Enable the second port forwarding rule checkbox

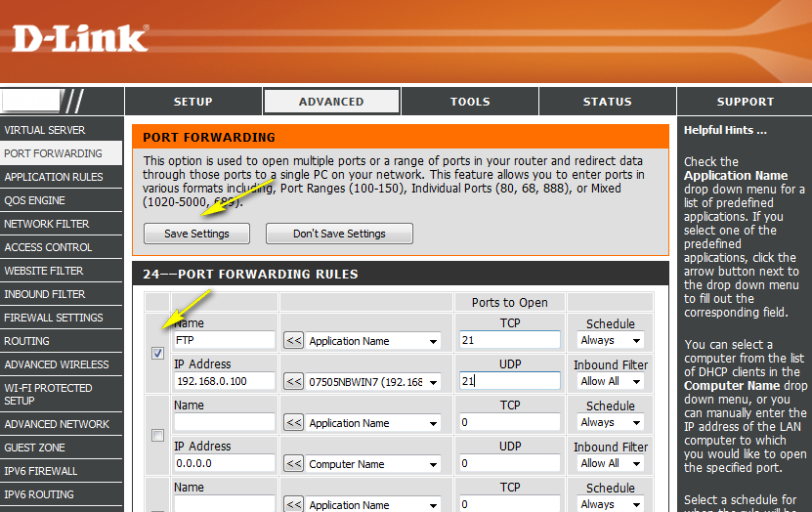click(157, 436)
